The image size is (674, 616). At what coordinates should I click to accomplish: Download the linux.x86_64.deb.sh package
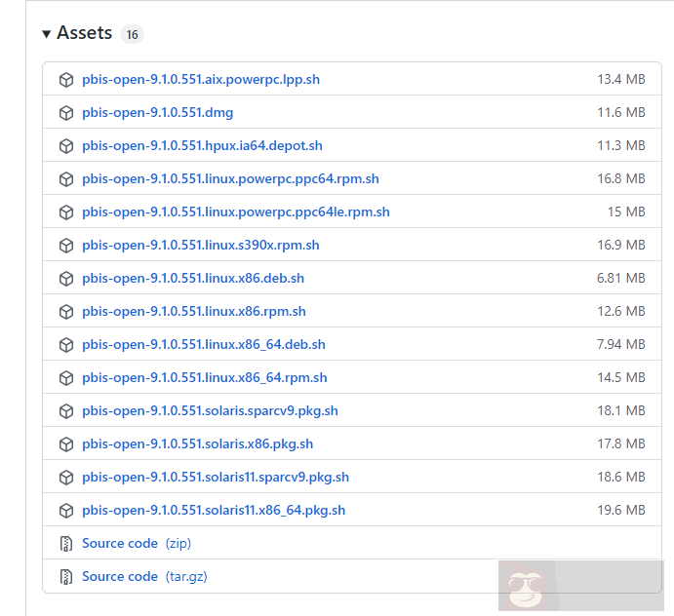coord(204,344)
